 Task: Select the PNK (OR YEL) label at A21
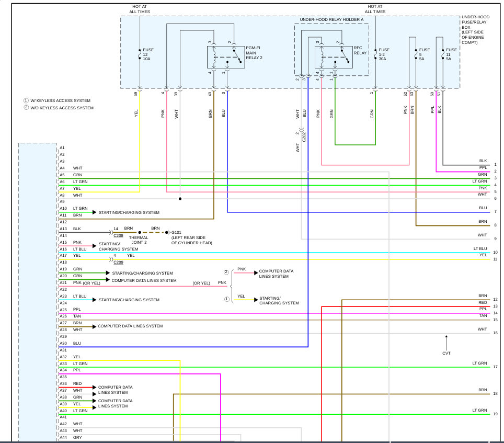point(86,283)
